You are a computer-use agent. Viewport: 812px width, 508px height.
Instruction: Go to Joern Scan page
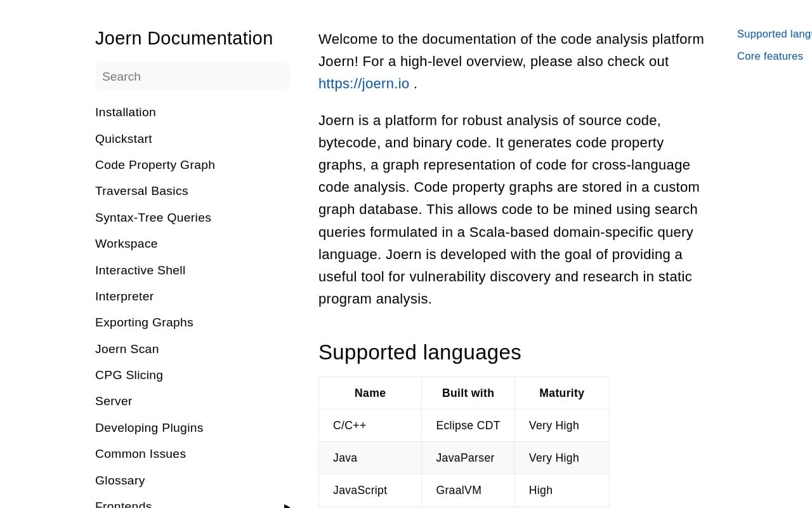pos(127,349)
